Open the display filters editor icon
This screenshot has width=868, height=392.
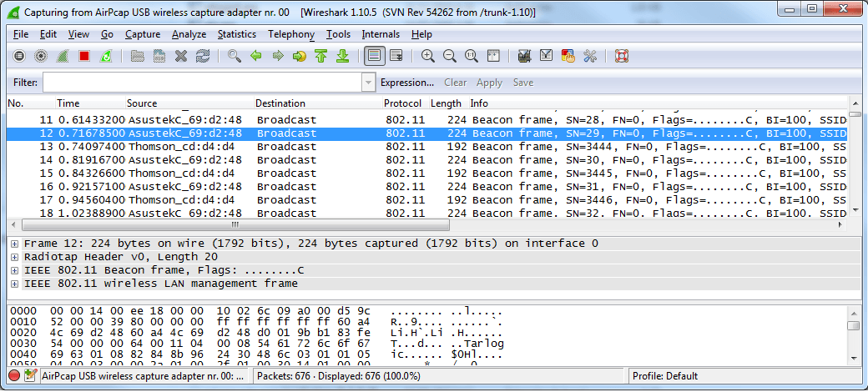[546, 56]
